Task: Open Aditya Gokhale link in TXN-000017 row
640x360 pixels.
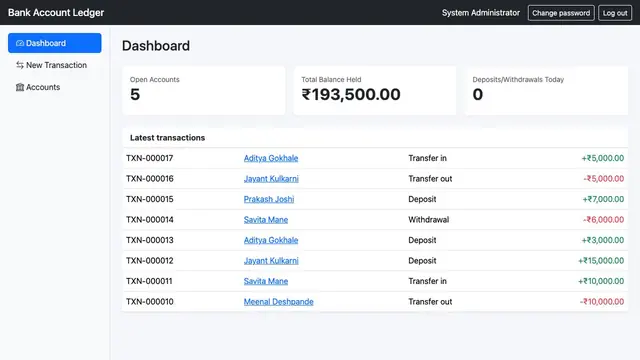Action: pos(271,158)
